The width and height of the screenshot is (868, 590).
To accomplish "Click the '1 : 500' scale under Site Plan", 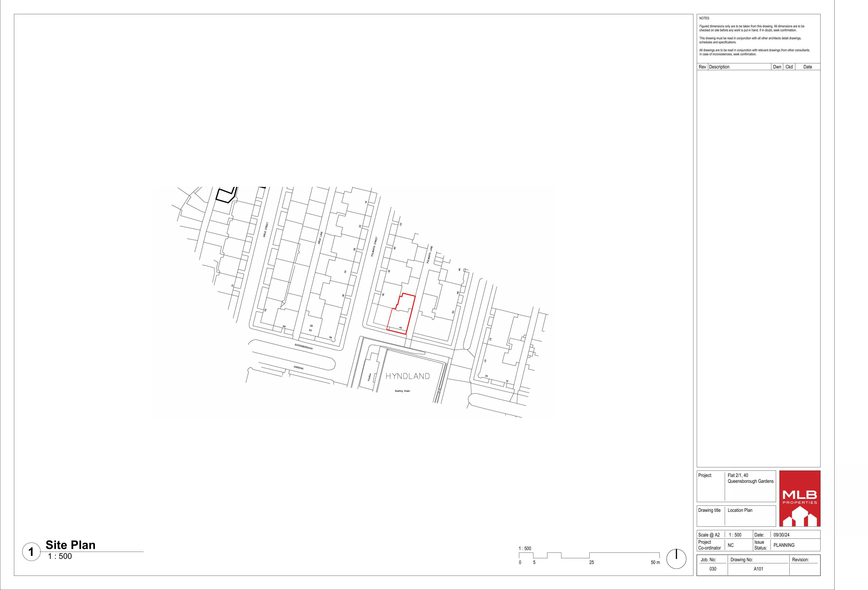I will (60, 556).
